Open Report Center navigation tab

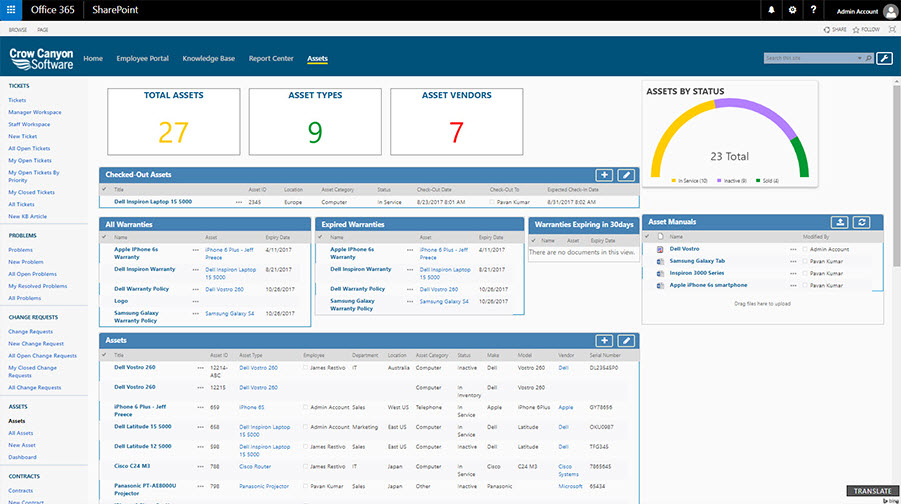tap(271, 59)
